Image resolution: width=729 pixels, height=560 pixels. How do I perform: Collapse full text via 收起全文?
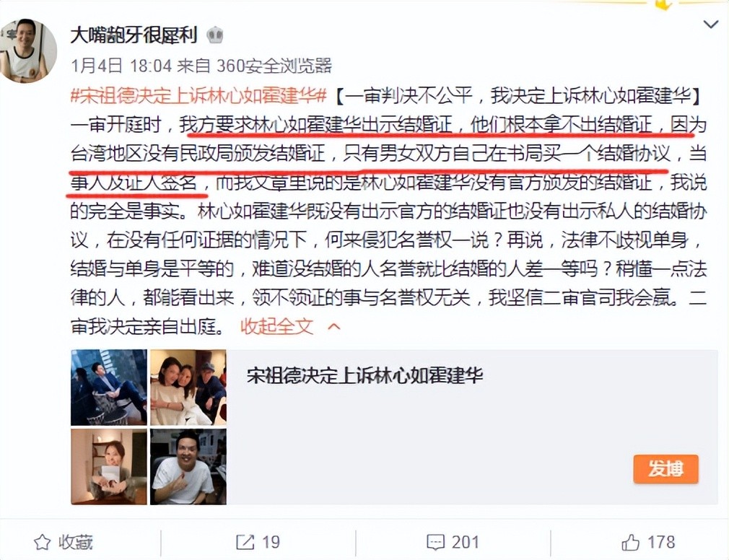point(277,326)
